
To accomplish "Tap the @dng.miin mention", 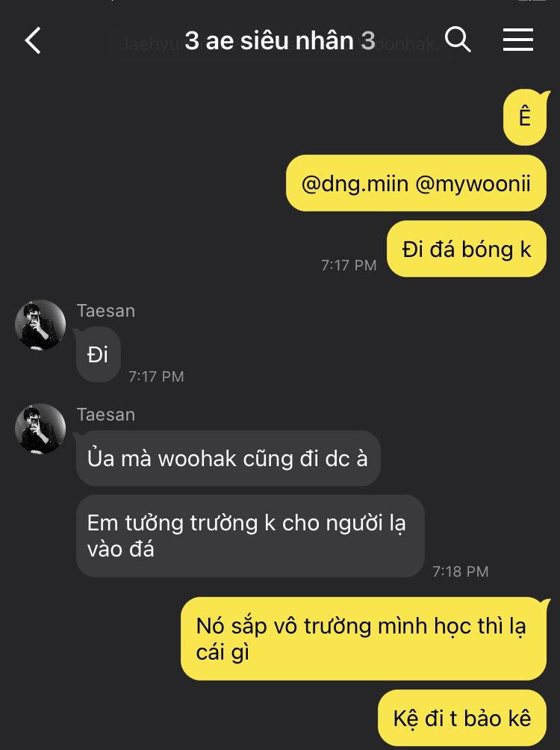I will [355, 184].
